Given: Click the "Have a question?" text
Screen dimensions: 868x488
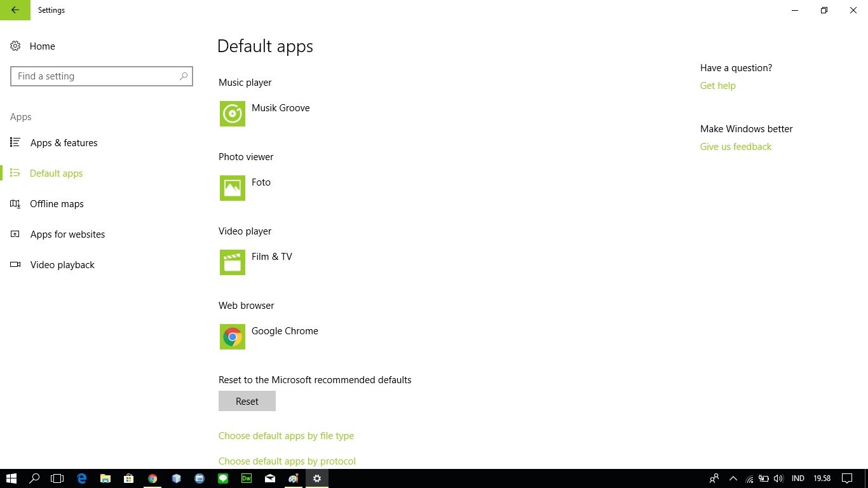Looking at the screenshot, I should [736, 68].
